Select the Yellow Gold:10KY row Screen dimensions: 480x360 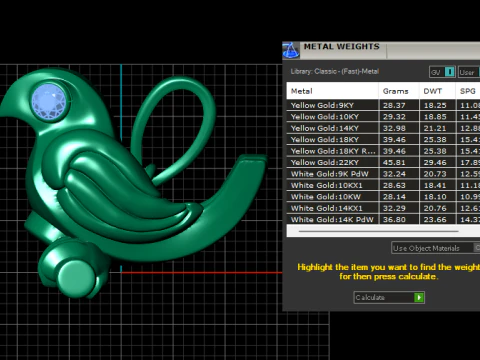click(x=383, y=117)
